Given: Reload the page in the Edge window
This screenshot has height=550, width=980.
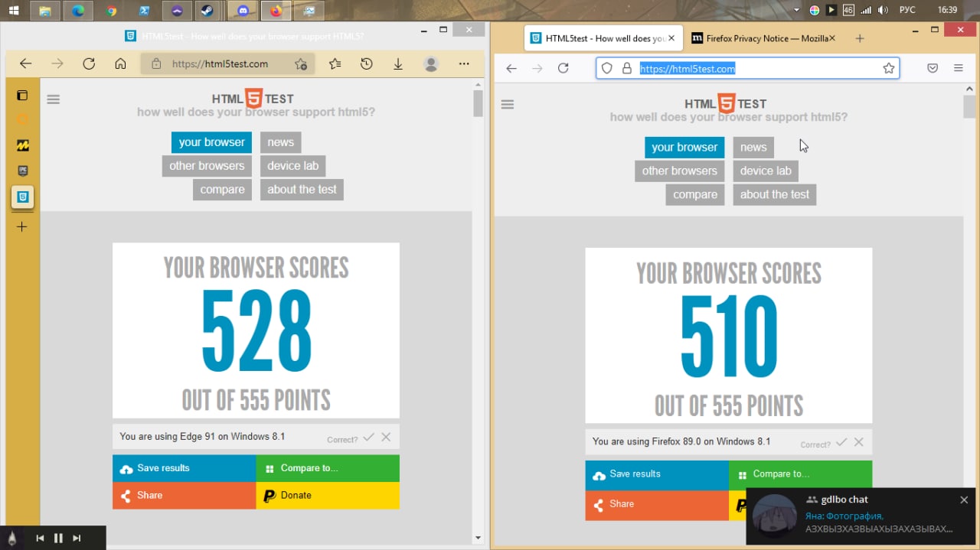Looking at the screenshot, I should coord(89,64).
